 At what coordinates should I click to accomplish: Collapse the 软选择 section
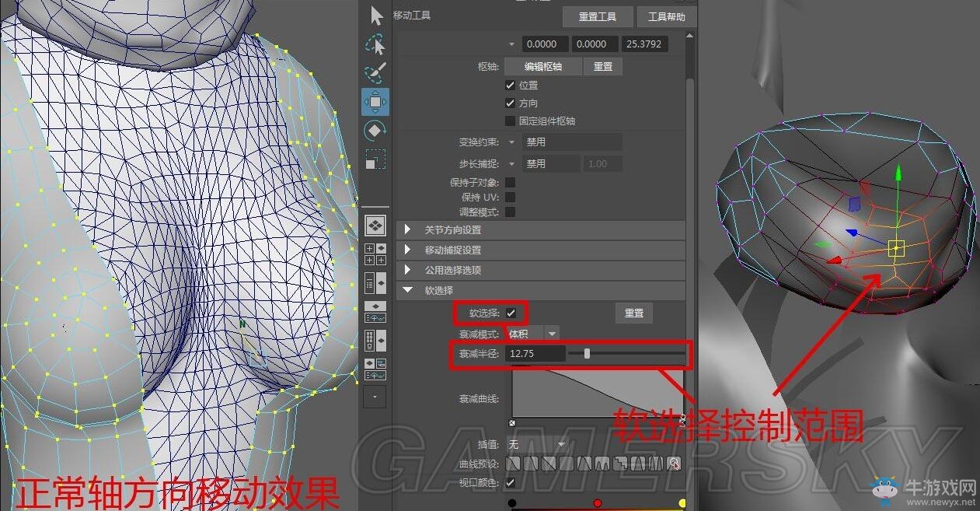(x=541, y=290)
